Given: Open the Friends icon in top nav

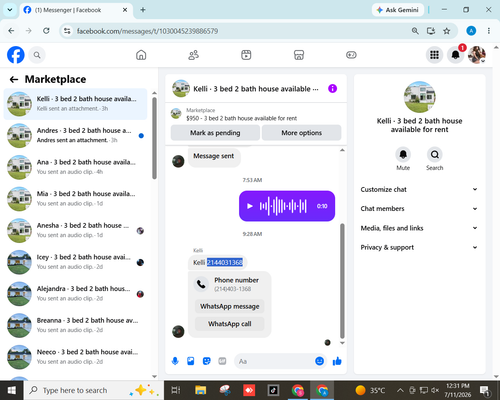Looking at the screenshot, I should click(x=193, y=55).
